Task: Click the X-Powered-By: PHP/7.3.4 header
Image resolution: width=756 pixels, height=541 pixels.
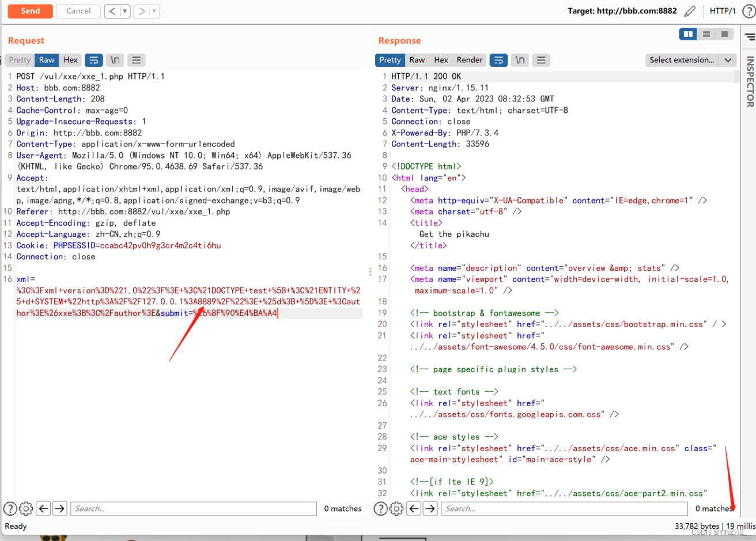Action: click(445, 133)
